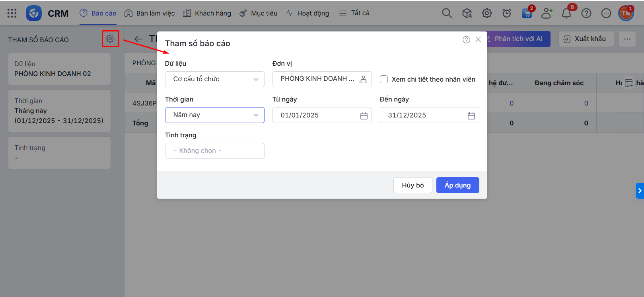Open calendar picker for Từ ngày
This screenshot has width=644, height=297.
point(364,115)
